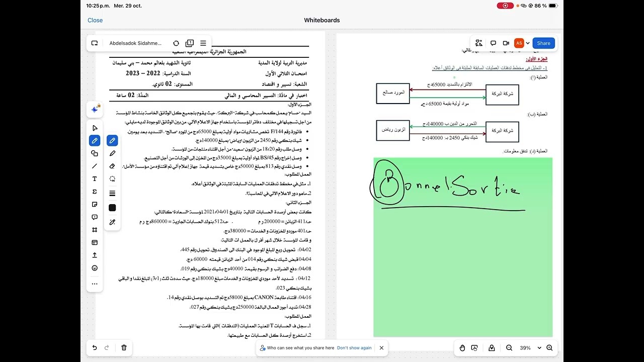The width and height of the screenshot is (644, 362).
Task: Click the sync refresh icon
Action: coord(176,43)
